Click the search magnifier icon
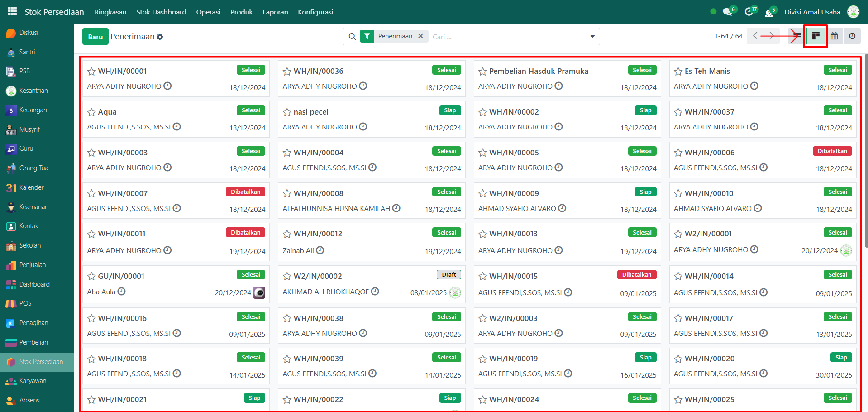The width and height of the screenshot is (868, 412). (x=352, y=37)
